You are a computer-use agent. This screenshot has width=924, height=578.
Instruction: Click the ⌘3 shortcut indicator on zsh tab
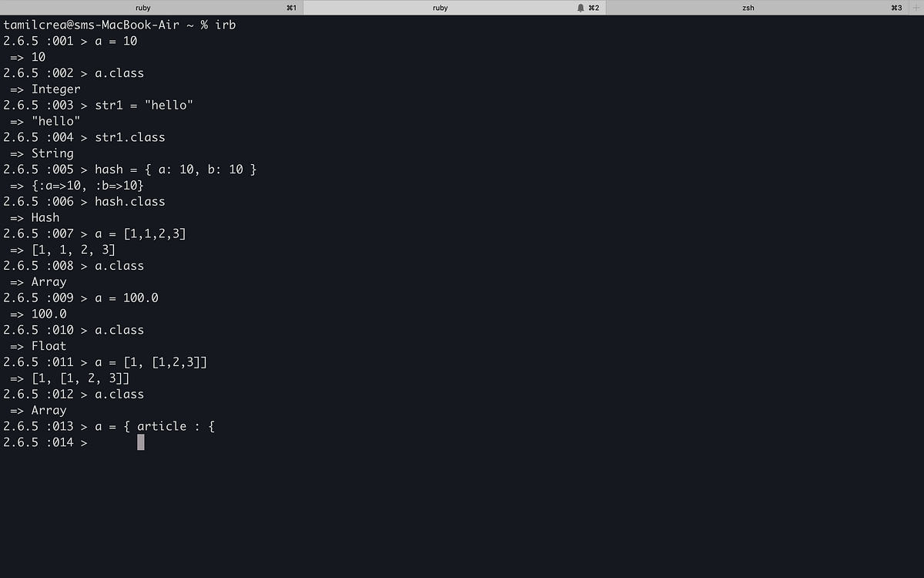896,8
